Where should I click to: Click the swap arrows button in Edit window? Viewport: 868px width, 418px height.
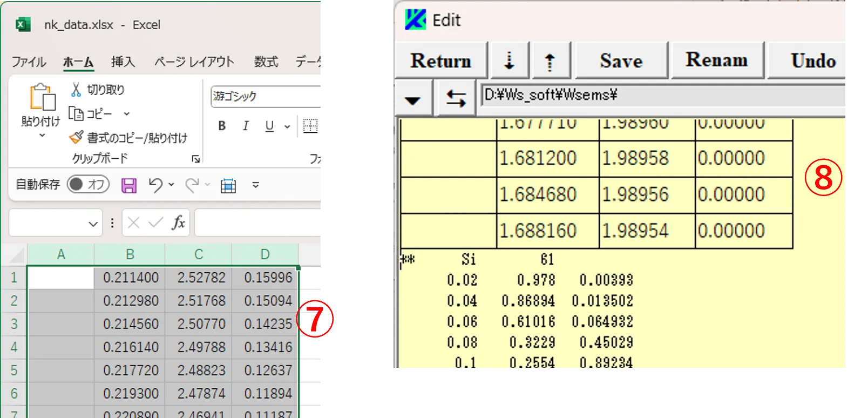(x=456, y=98)
